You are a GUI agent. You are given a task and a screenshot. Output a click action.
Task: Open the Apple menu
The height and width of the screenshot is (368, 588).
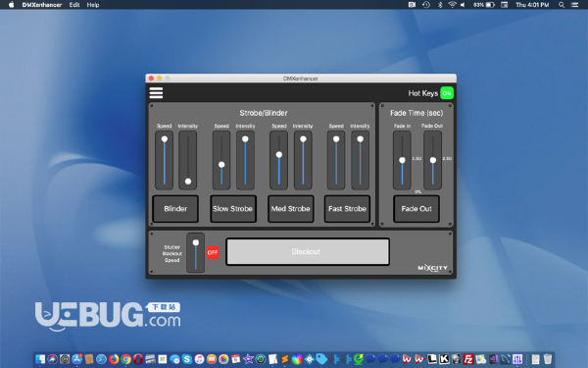click(x=11, y=5)
